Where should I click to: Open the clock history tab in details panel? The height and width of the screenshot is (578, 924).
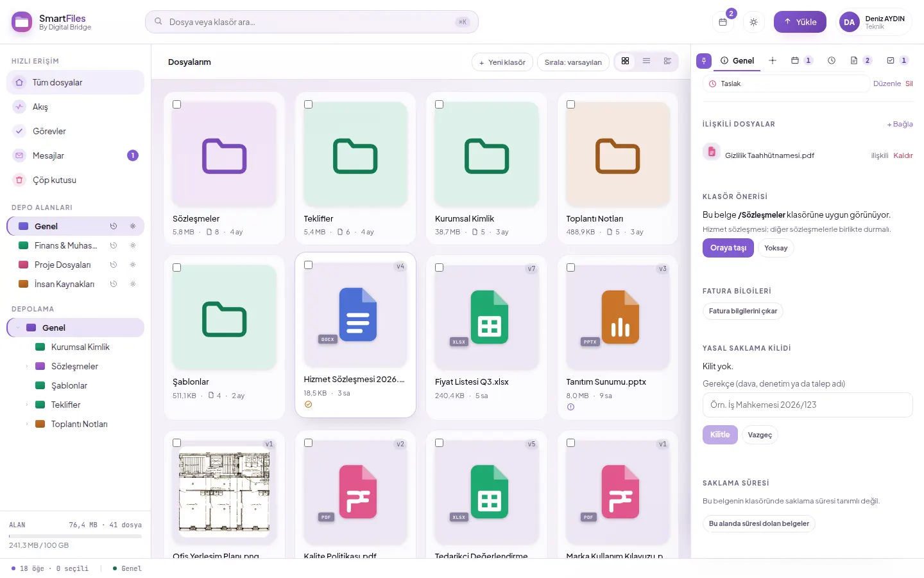[x=832, y=60]
